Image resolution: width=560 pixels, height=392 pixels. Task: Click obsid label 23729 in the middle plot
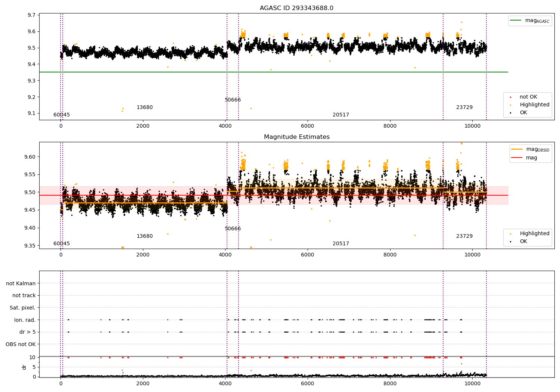click(464, 236)
